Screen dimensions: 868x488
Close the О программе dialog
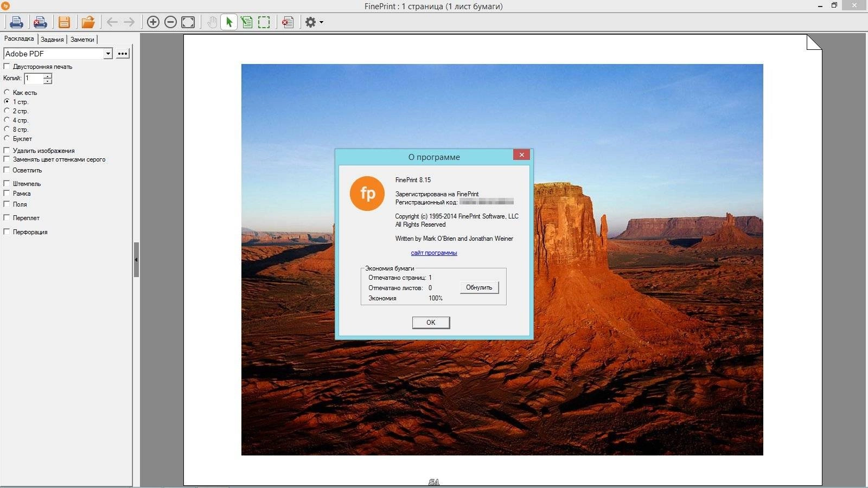point(521,155)
